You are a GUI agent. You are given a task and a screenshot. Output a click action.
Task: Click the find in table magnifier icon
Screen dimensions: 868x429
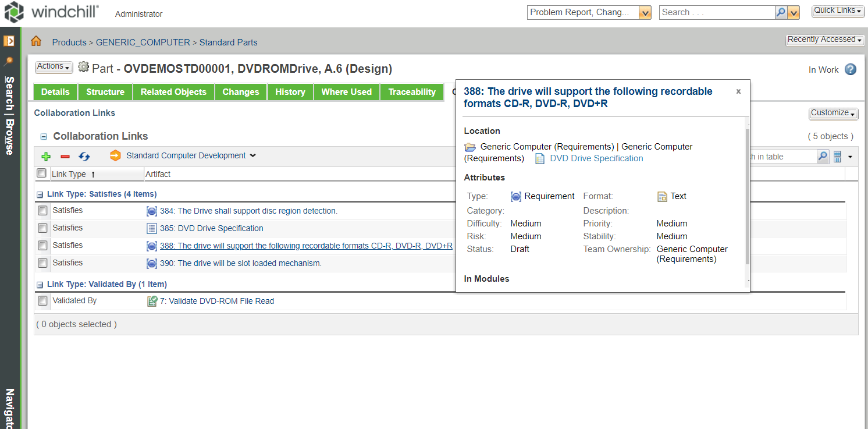coord(823,157)
